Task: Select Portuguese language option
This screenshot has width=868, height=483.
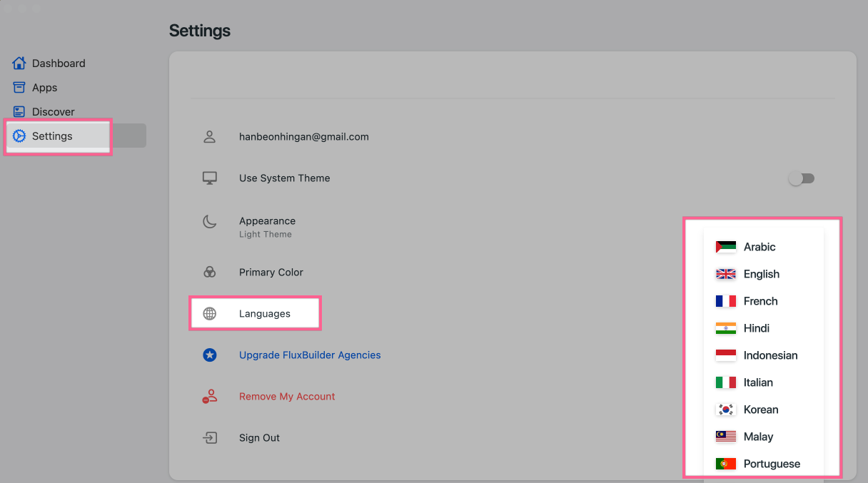Action: [x=771, y=464]
